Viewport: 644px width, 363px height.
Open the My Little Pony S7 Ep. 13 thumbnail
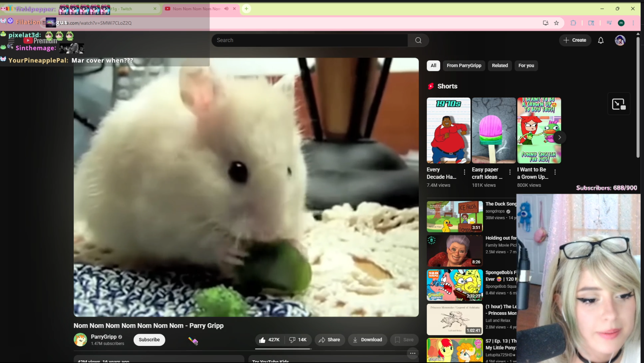(x=455, y=350)
